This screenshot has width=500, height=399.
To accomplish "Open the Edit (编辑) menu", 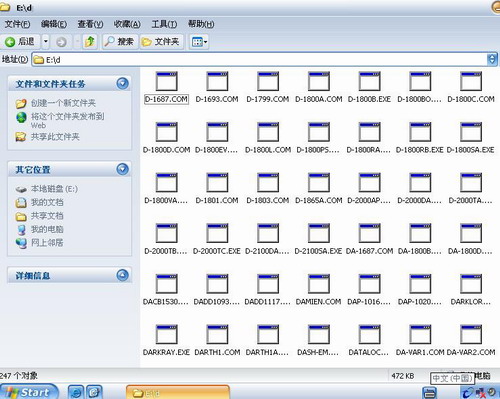I will pyautogui.click(x=54, y=24).
